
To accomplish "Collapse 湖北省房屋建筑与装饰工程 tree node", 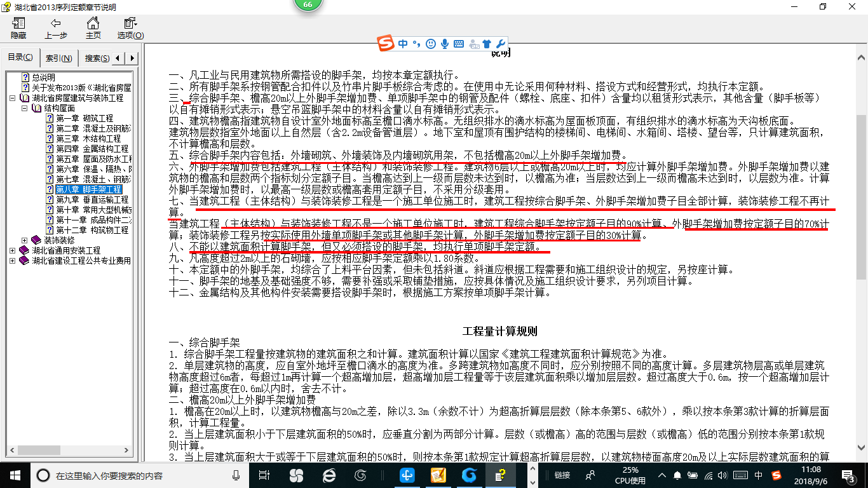I will pyautogui.click(x=13, y=98).
